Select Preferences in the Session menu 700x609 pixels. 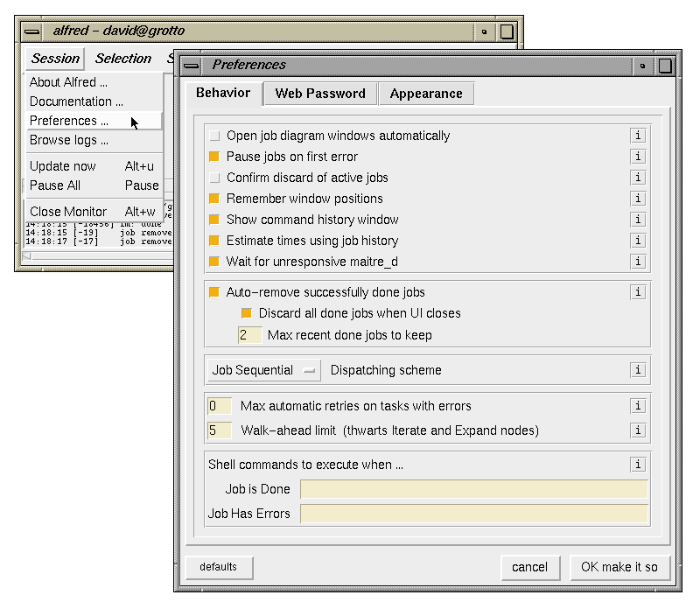[x=94, y=121]
